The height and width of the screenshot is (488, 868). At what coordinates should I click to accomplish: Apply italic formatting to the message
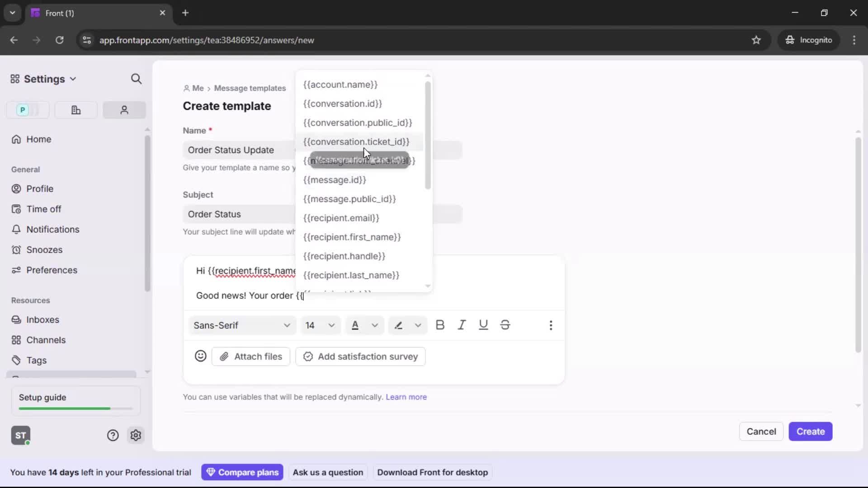[462, 325]
